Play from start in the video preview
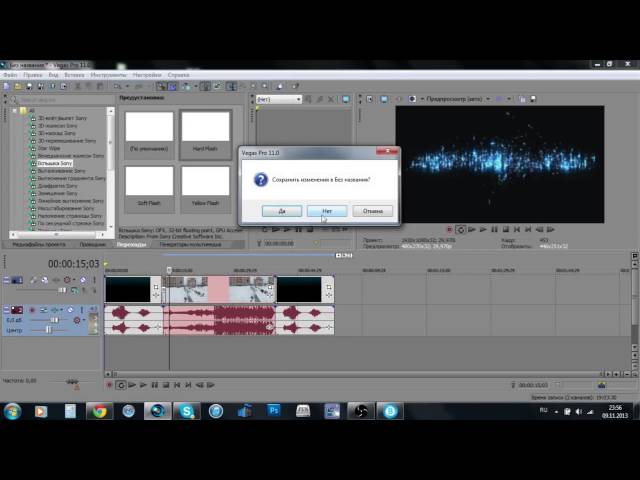This screenshot has width=640, height=480. [472, 229]
